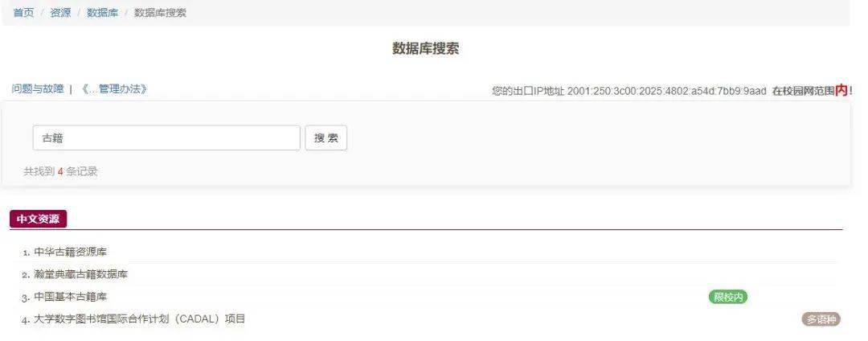Open 中国基本古籍库 result

[70, 297]
